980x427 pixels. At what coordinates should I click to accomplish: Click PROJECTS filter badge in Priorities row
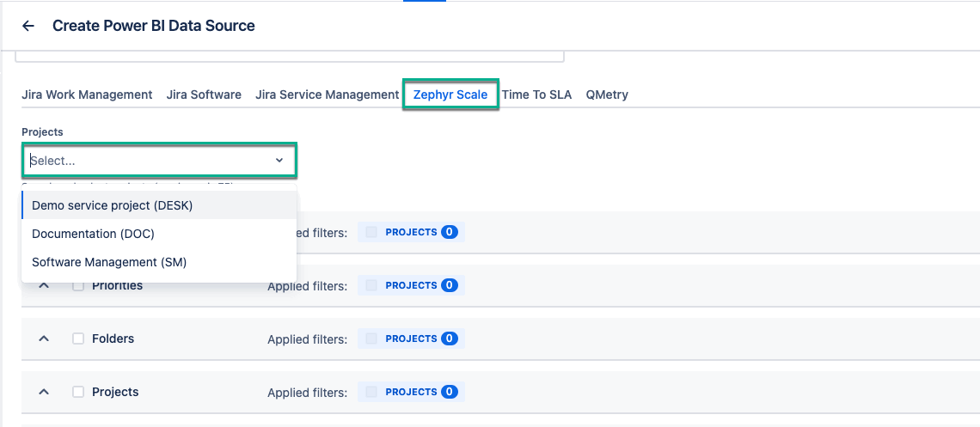coord(411,285)
